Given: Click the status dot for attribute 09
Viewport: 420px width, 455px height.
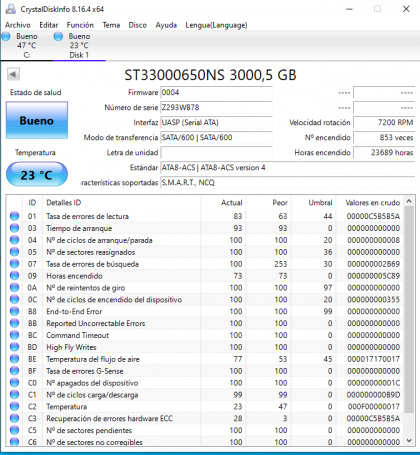Looking at the screenshot, I should 14,276.
